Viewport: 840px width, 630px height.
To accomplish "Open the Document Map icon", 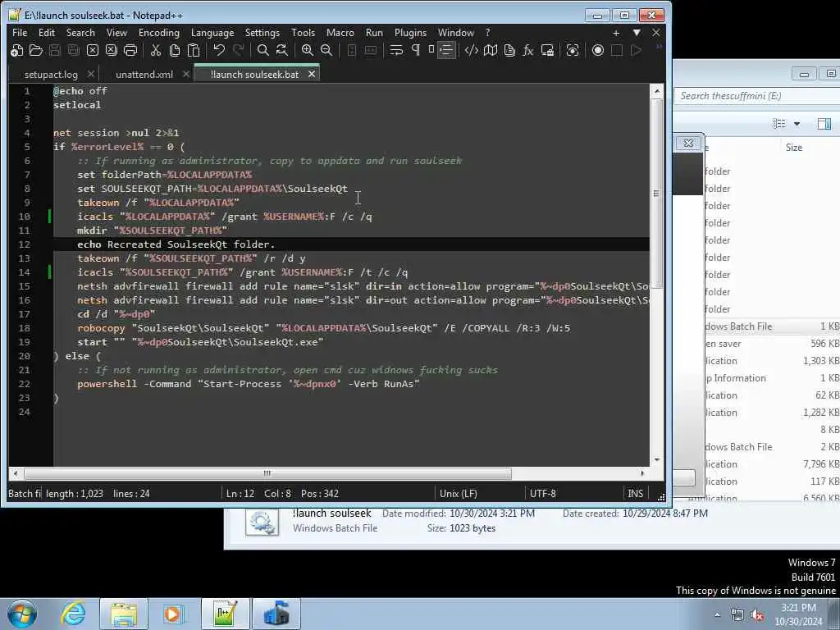I will 491,50.
